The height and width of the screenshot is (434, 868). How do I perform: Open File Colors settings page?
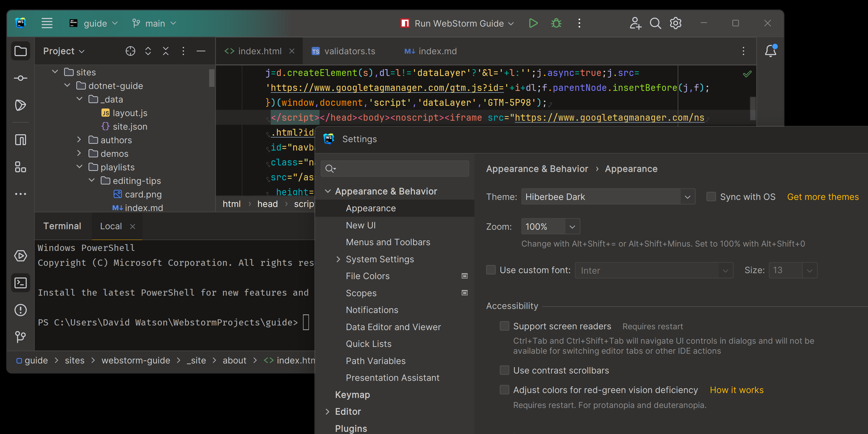(368, 276)
